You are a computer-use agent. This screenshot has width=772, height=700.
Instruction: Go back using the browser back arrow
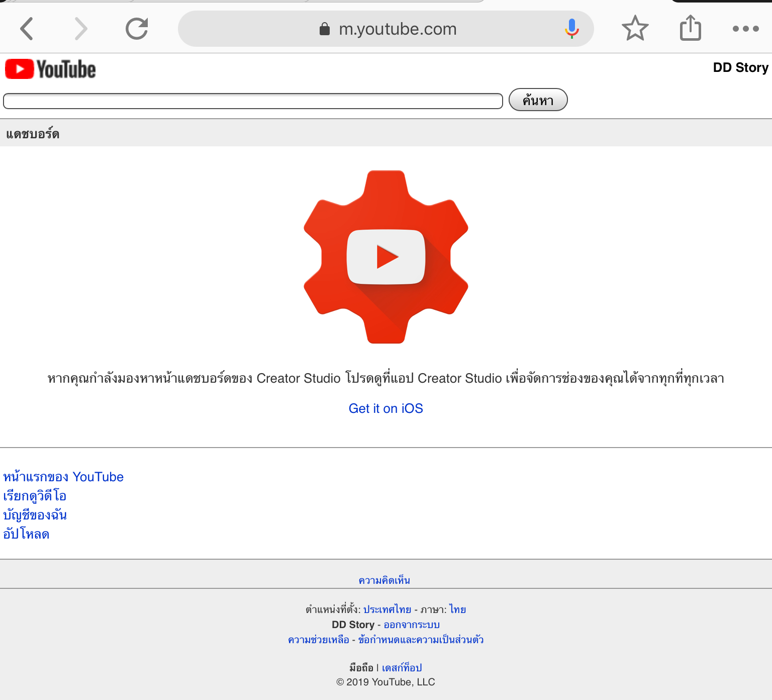pyautogui.click(x=27, y=29)
